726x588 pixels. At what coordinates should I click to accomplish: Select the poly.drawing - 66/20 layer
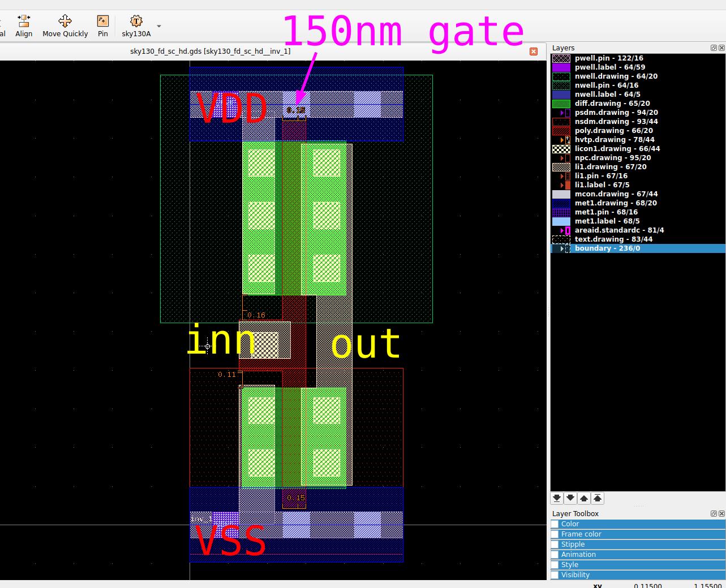(x=613, y=131)
